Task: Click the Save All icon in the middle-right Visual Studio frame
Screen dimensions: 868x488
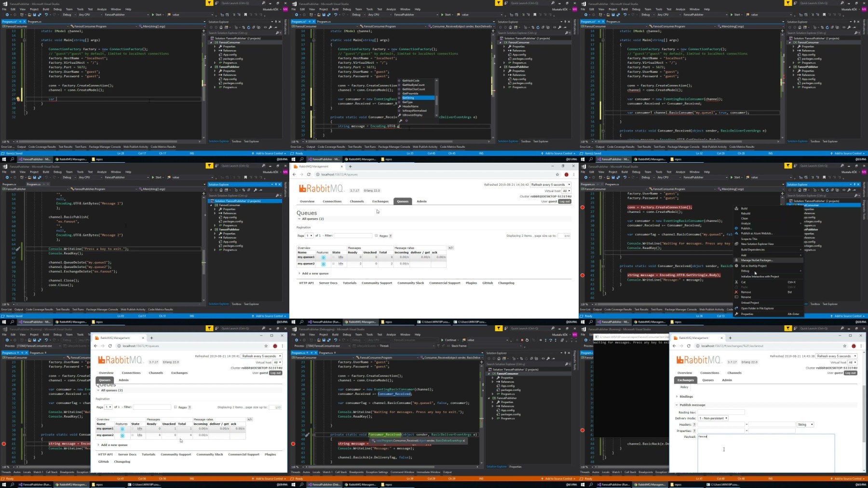Action: coord(618,177)
